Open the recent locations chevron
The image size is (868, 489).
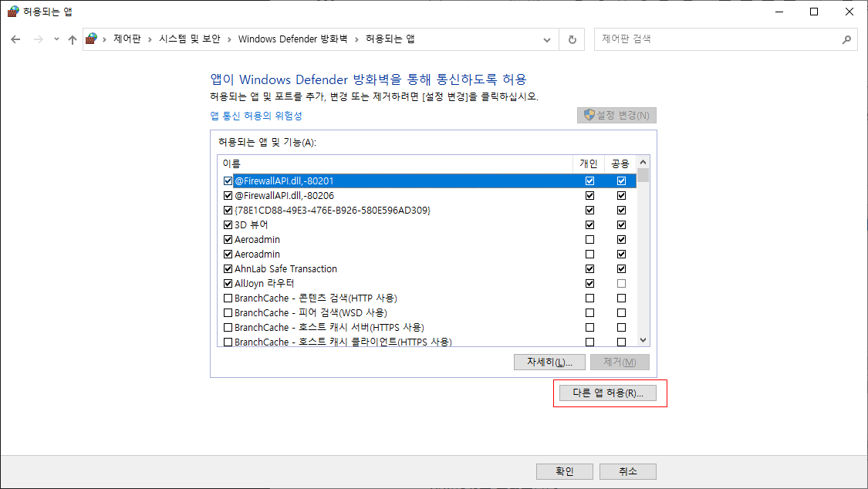click(x=56, y=39)
